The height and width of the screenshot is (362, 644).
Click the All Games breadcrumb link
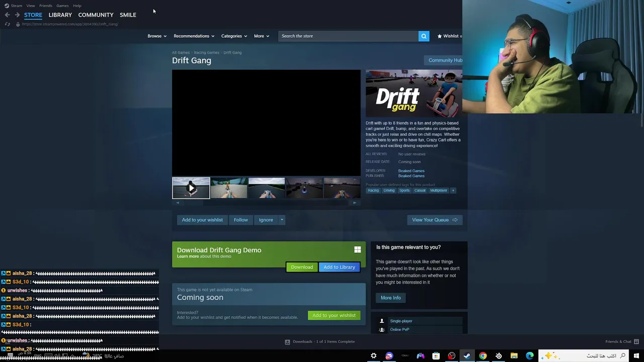tap(181, 52)
